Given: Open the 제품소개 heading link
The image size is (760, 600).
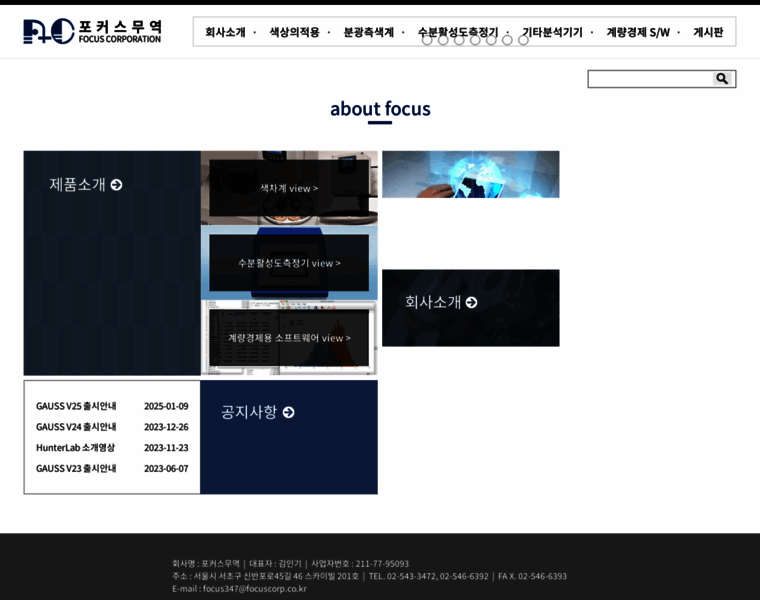Looking at the screenshot, I should click(x=85, y=185).
